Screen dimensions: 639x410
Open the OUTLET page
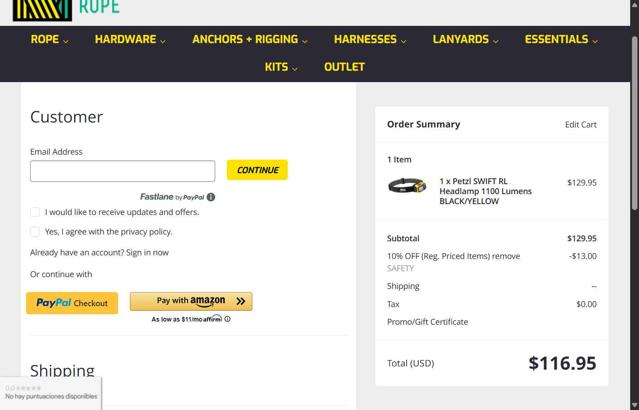(344, 67)
